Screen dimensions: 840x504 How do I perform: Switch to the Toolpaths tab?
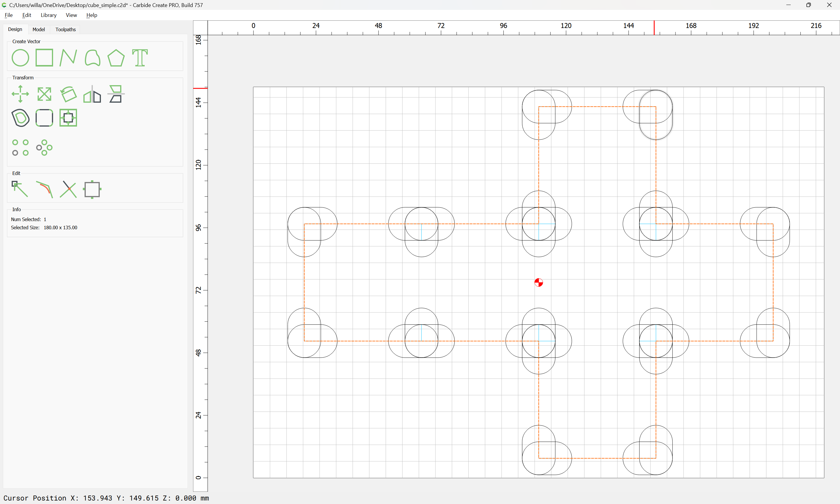pyautogui.click(x=66, y=29)
